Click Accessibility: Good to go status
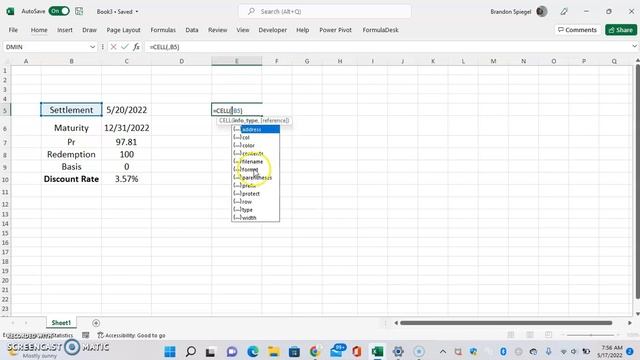Image resolution: width=640 pixels, height=360 pixels. (131, 335)
